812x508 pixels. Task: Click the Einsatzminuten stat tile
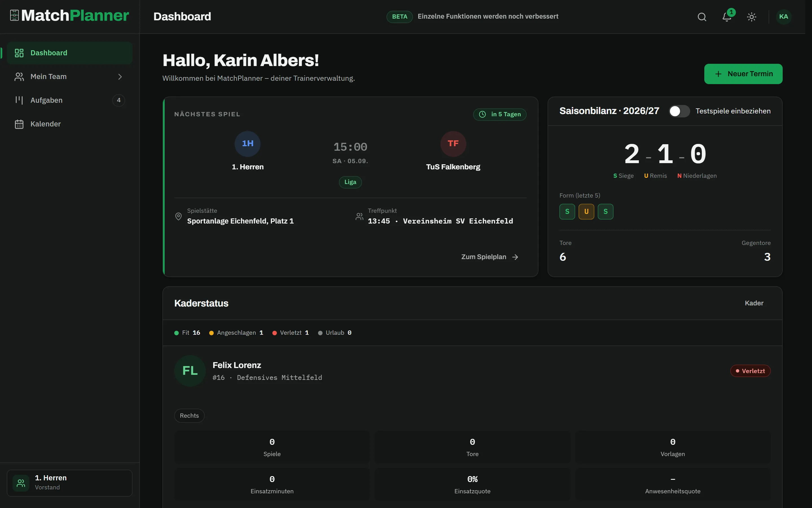(x=272, y=485)
